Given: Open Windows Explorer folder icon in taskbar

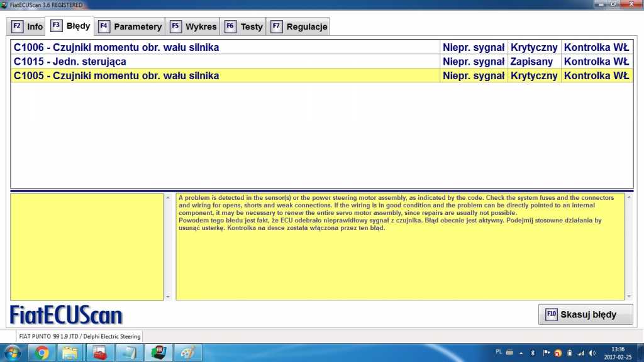Looking at the screenshot, I should point(70,353).
